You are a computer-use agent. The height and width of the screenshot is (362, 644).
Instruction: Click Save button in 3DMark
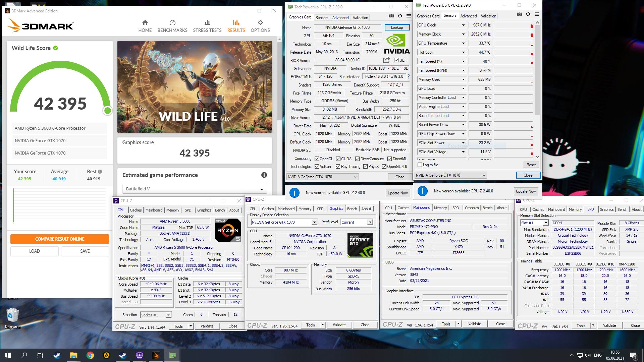click(85, 251)
